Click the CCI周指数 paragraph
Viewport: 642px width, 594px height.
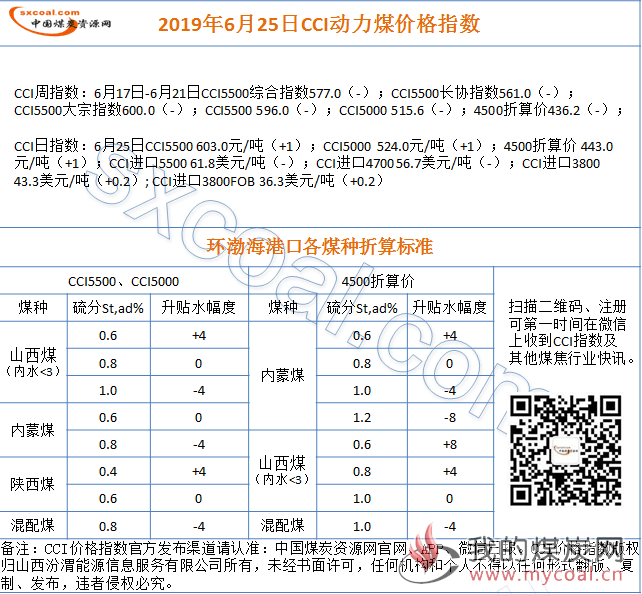click(318, 102)
